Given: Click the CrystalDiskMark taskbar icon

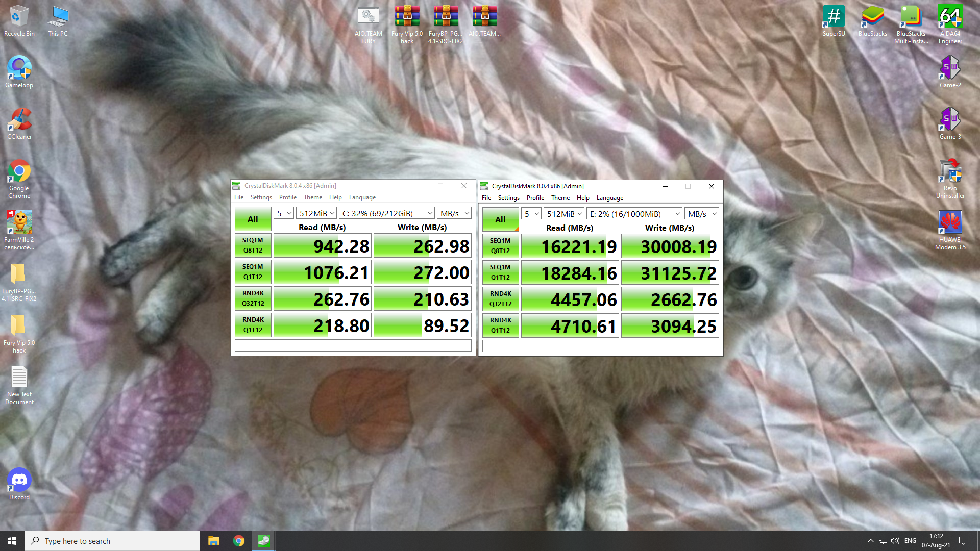Looking at the screenshot, I should pos(263,541).
